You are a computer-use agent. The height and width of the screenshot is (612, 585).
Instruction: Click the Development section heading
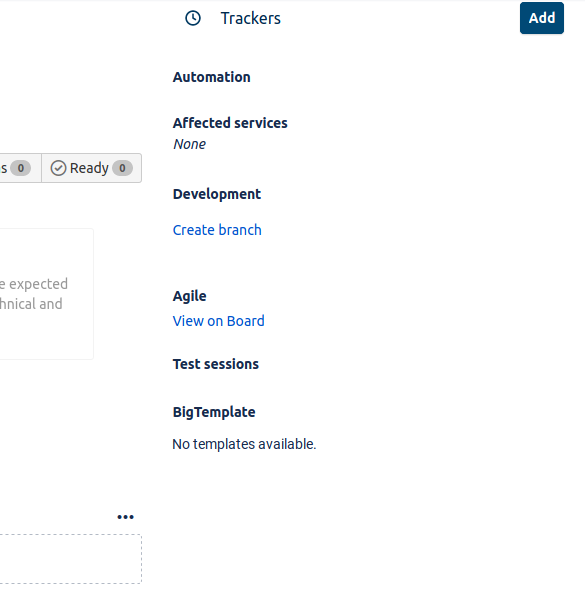[x=217, y=194]
